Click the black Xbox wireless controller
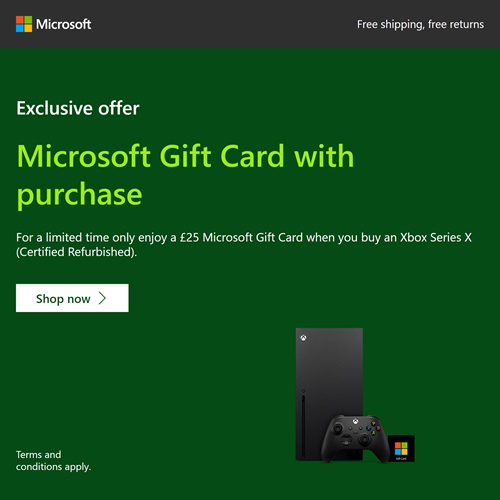The image size is (500, 500). click(x=354, y=438)
